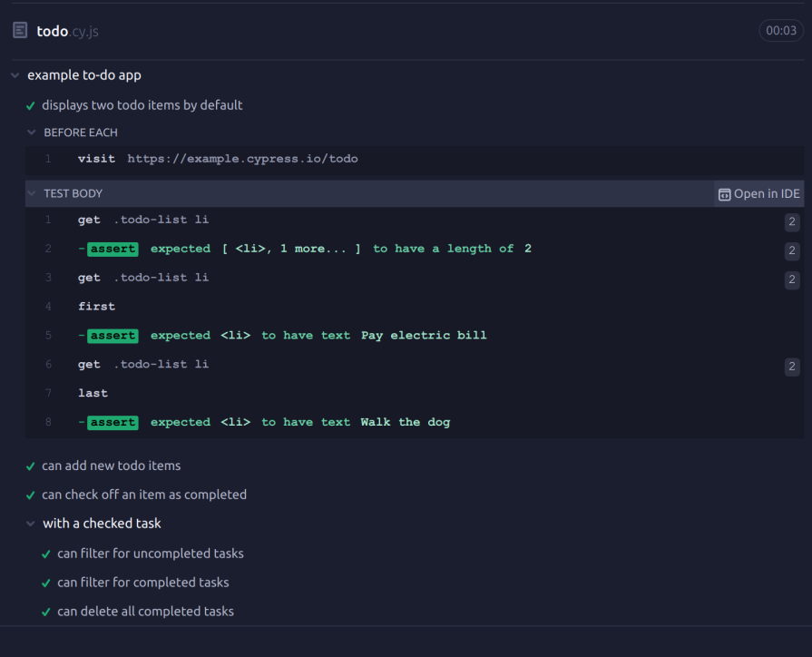
Task: Click the checkmark beside 'can filter for completed tasks'
Action: [x=44, y=582]
